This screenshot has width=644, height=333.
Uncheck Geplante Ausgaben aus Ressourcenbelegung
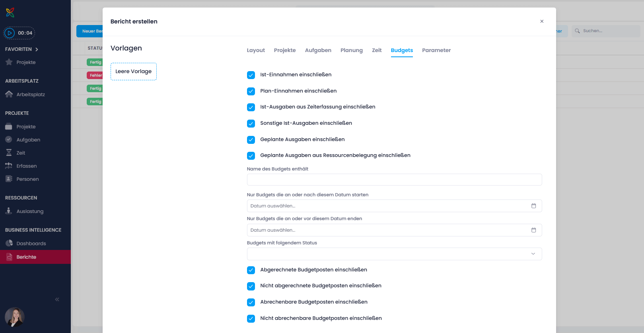click(x=251, y=155)
